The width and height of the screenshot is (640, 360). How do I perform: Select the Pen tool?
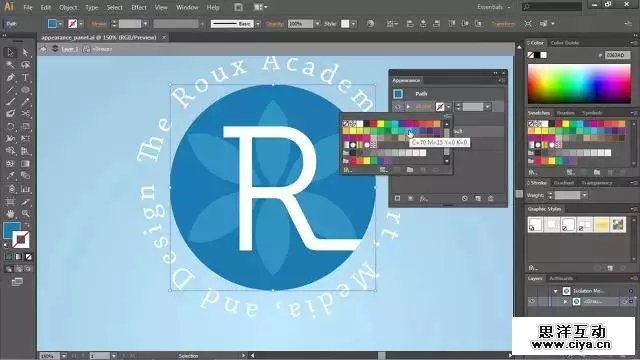coord(10,77)
